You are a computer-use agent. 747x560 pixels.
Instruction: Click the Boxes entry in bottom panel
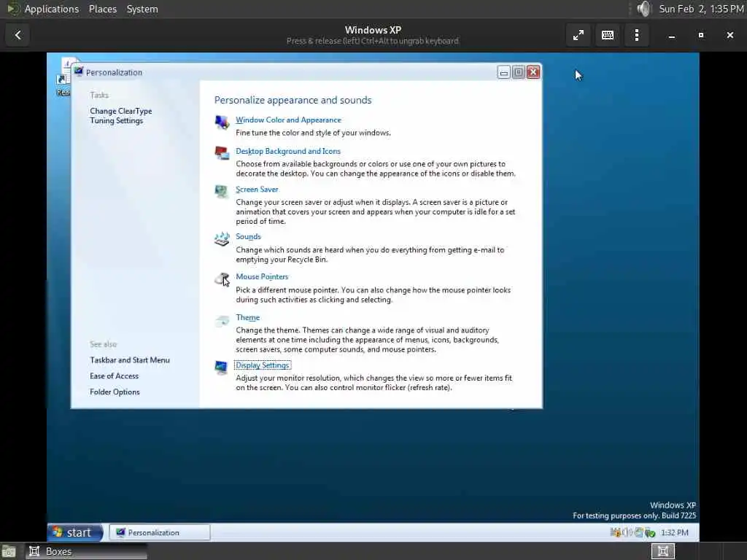tap(87, 551)
